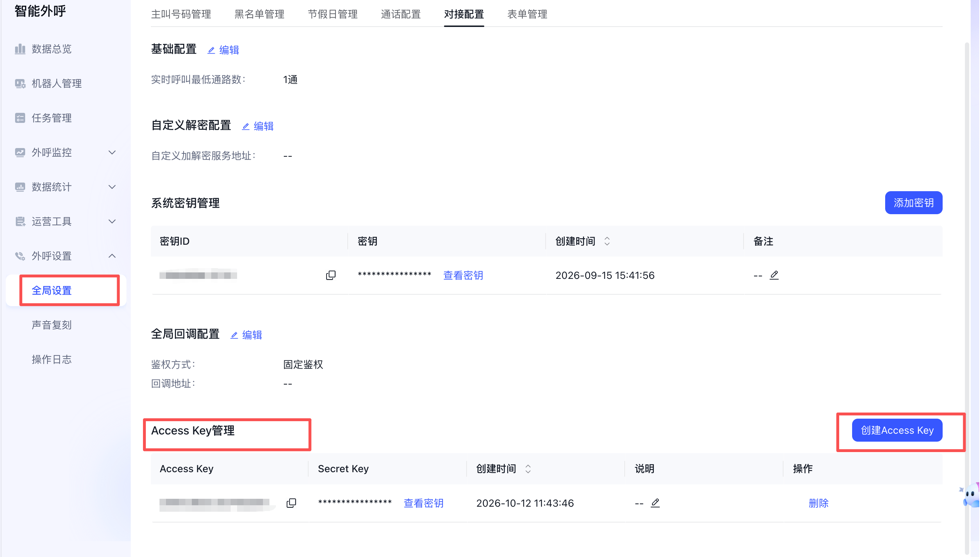Copy the Access Key with the copy icon
The width and height of the screenshot is (980, 557).
[291, 503]
